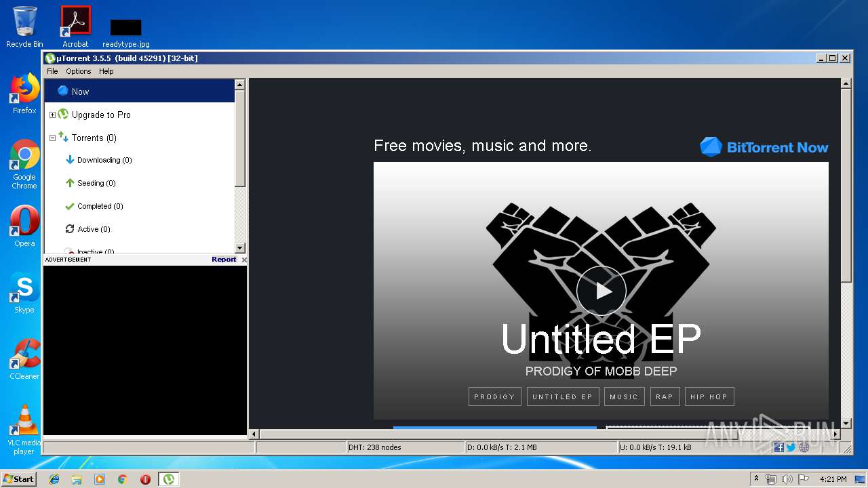The width and height of the screenshot is (868, 488).
Task: Expand the Upgrade to Pro node
Action: coord(53,115)
